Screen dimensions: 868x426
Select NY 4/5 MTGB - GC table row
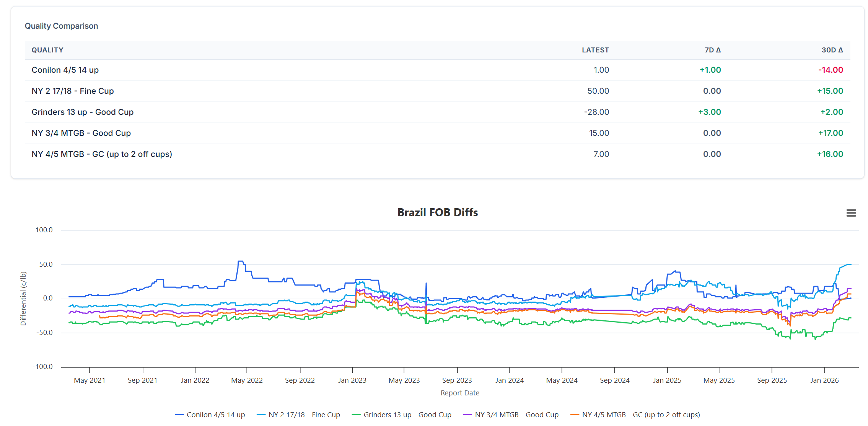click(x=102, y=154)
